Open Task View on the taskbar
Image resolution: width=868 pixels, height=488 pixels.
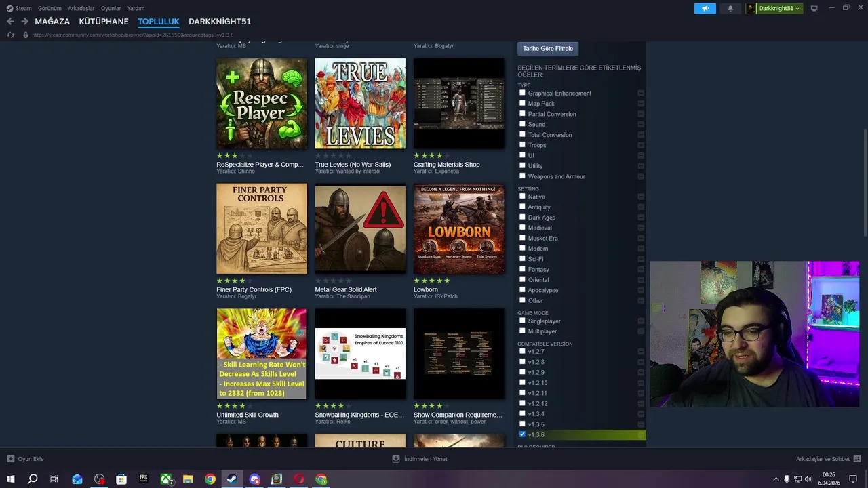54,479
